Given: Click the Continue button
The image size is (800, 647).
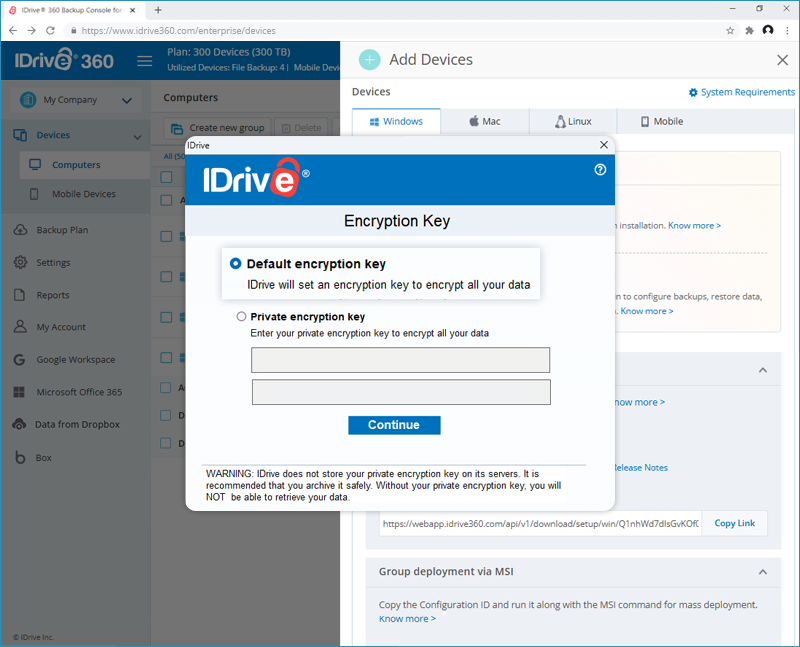Looking at the screenshot, I should pyautogui.click(x=394, y=425).
